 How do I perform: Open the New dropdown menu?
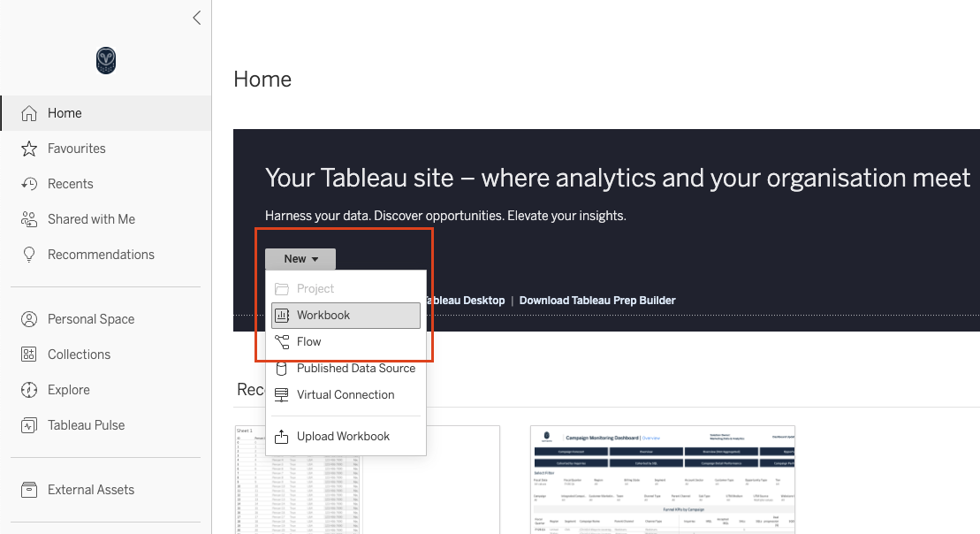click(300, 258)
